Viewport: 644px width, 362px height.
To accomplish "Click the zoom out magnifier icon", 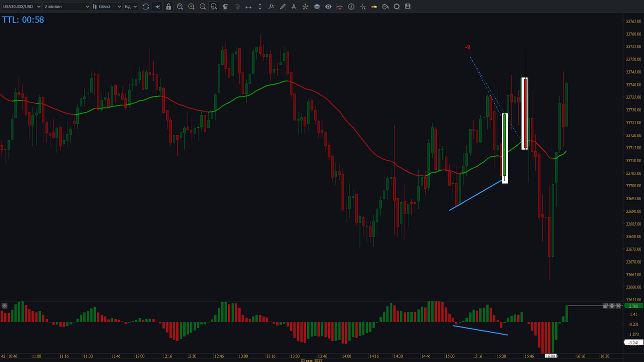I will coord(203,6).
